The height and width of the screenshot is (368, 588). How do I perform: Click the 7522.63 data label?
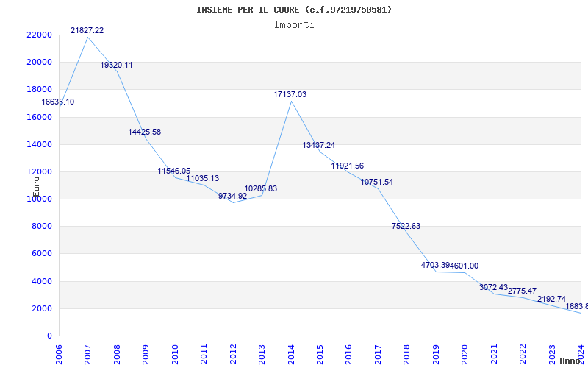coord(406,227)
